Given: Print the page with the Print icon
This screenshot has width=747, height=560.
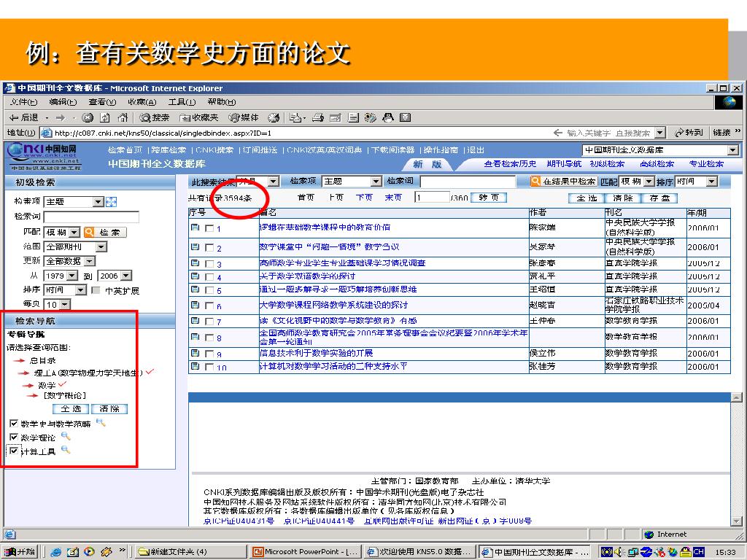Looking at the screenshot, I should 318,117.
